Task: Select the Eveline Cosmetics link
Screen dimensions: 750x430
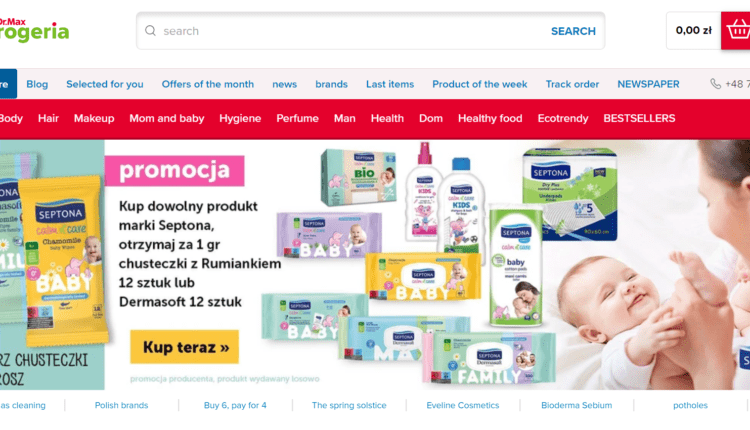Action: pyautogui.click(x=463, y=405)
